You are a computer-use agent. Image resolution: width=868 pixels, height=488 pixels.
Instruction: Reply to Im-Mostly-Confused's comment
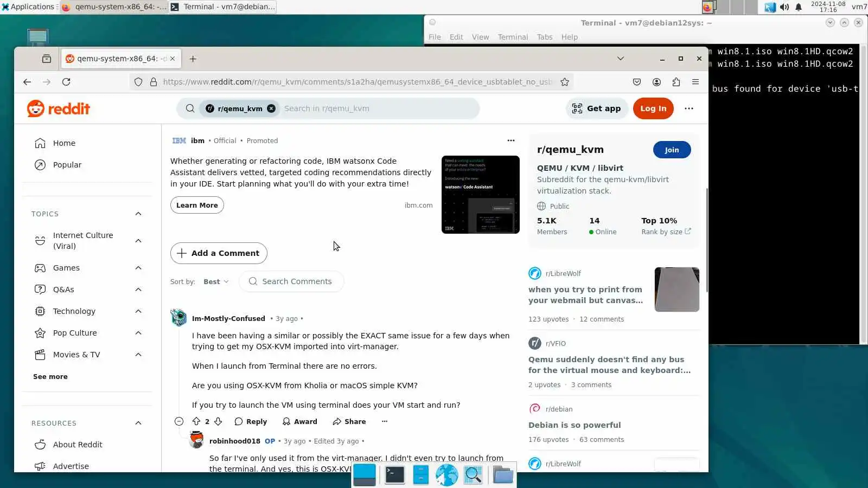click(251, 421)
